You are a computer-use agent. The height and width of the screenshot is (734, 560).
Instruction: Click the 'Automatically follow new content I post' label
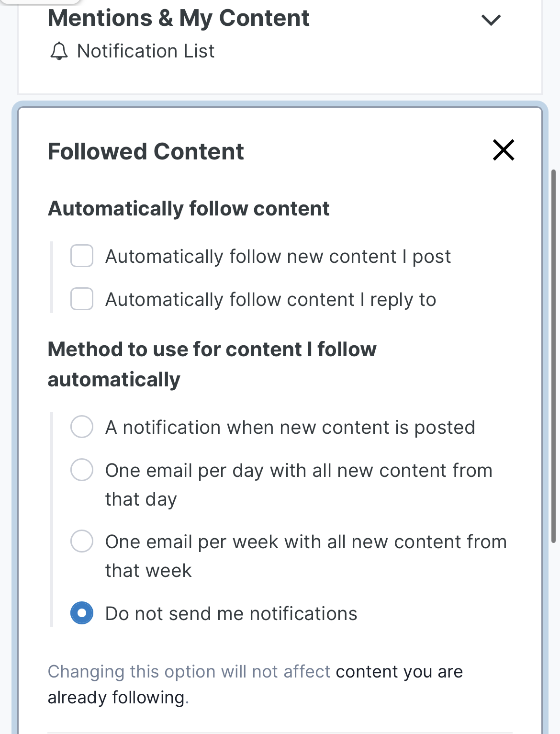point(278,257)
